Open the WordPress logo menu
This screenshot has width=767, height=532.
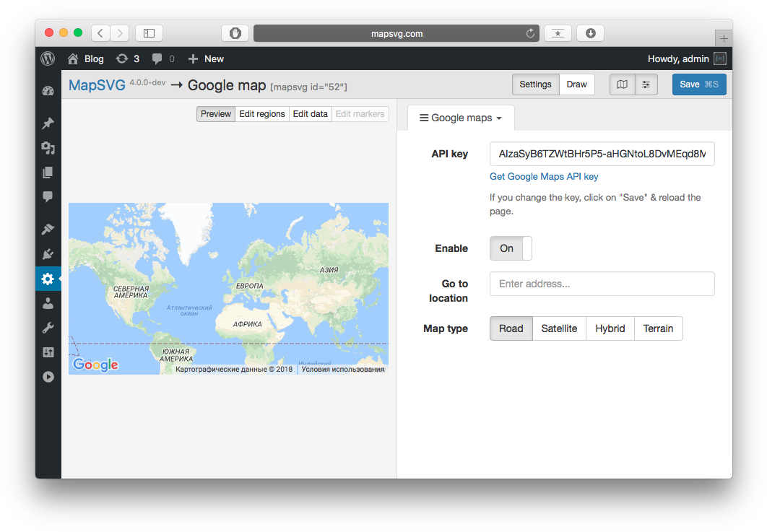tap(48, 58)
